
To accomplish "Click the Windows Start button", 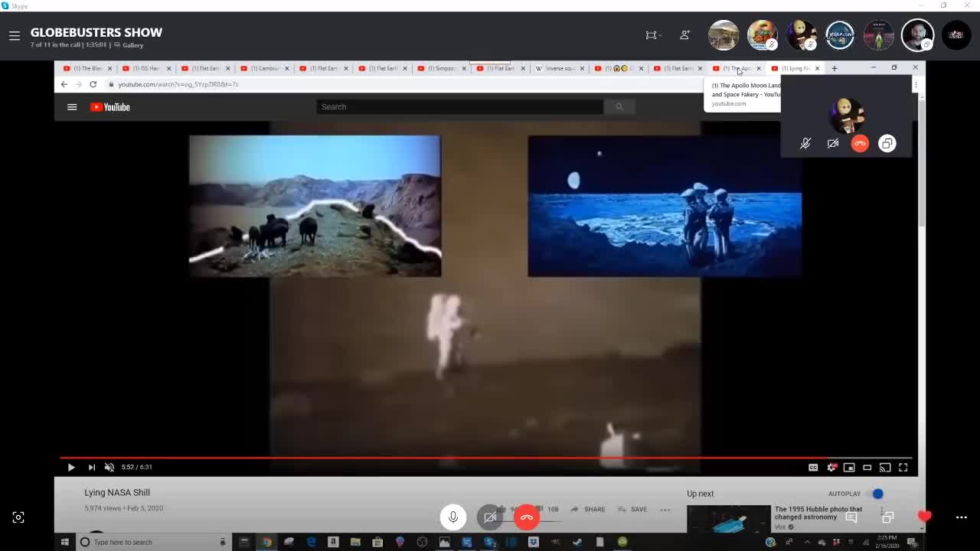I will click(65, 542).
